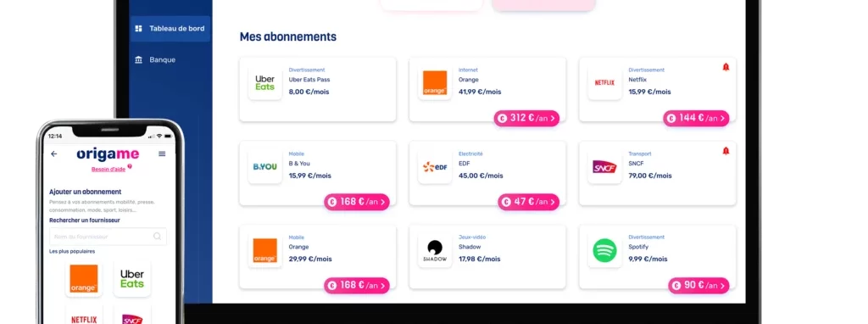This screenshot has width=868, height=324.
Task: Click the Netflix card's red bell icon
Action: tap(726, 67)
